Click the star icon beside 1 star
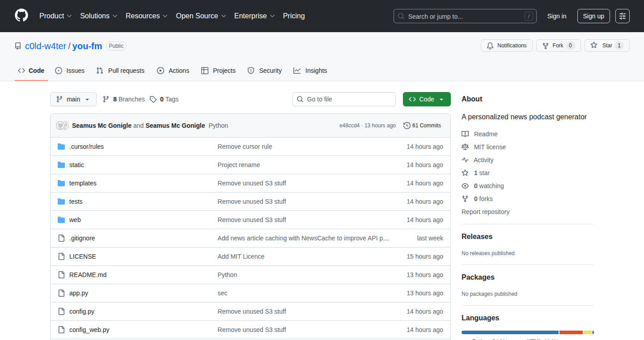 pyautogui.click(x=465, y=173)
